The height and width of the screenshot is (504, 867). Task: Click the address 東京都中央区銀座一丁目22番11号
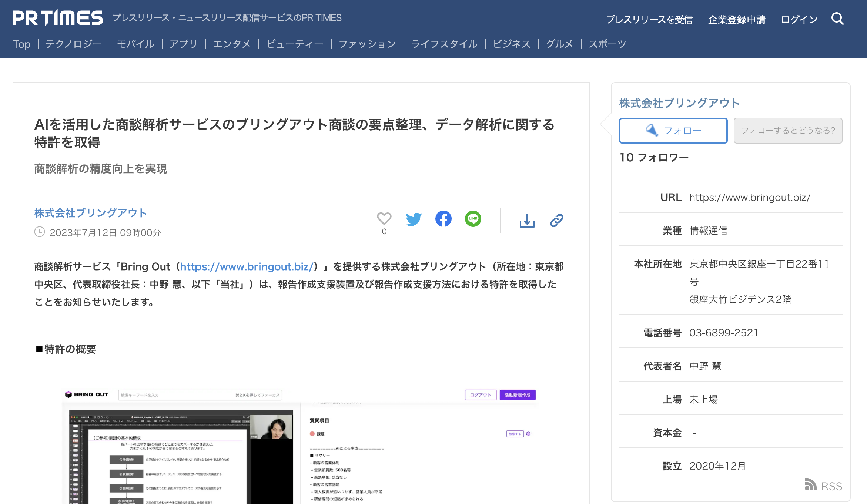coord(759,273)
